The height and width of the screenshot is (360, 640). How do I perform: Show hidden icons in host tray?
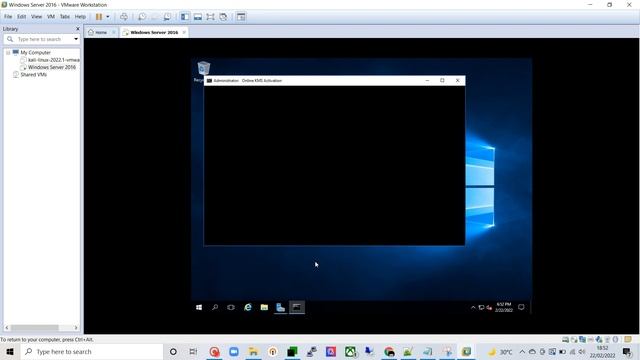pyautogui.click(x=522, y=351)
